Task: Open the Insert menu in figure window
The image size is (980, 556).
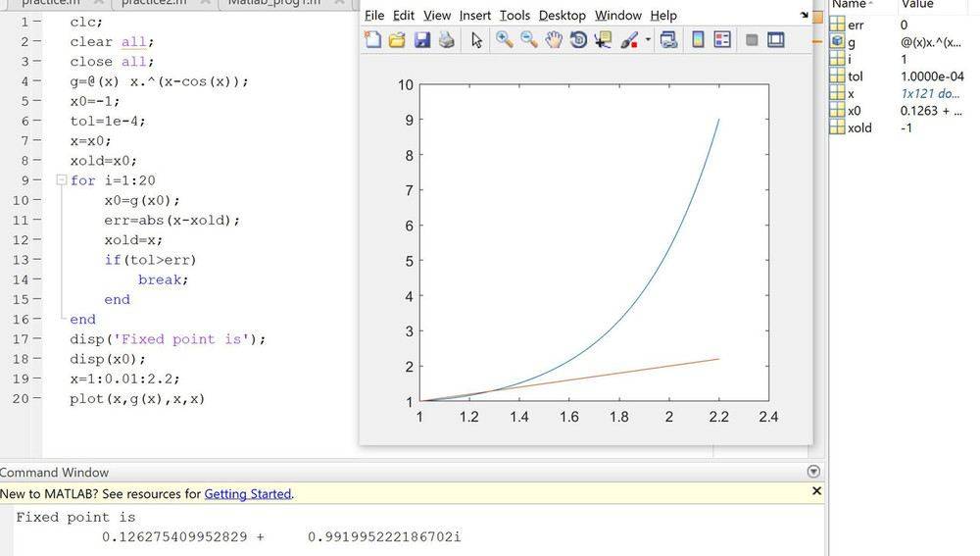Action: (475, 15)
